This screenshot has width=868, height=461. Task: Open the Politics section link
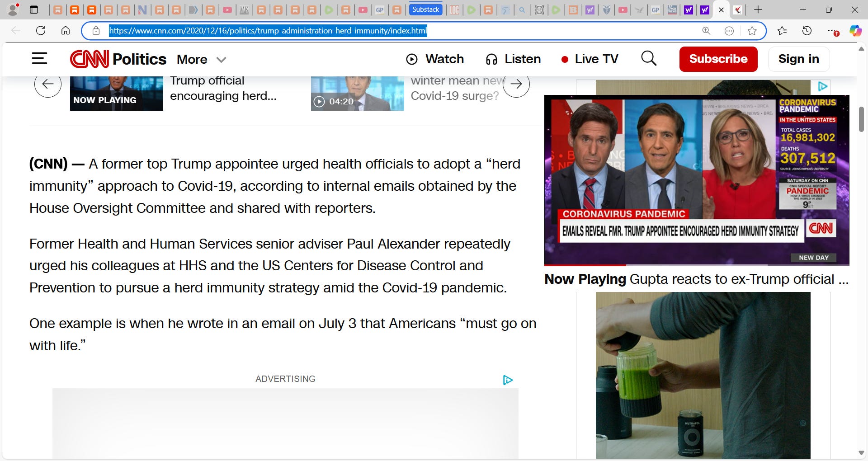click(x=139, y=59)
